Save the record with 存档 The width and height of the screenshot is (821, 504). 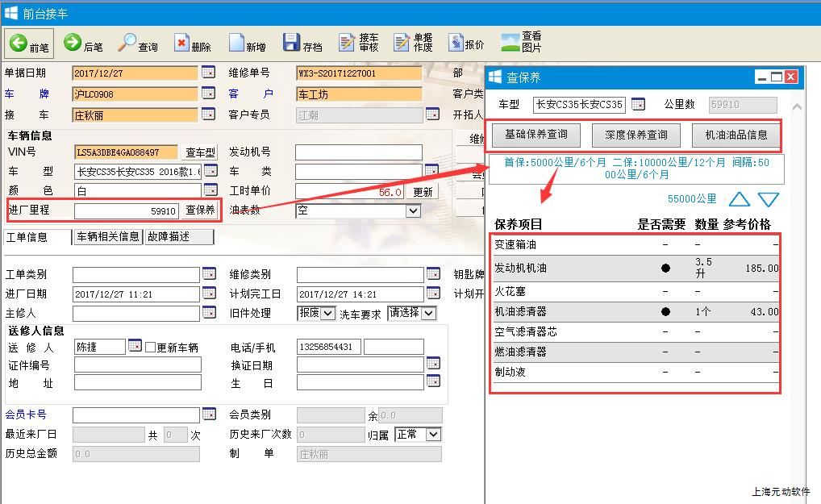click(291, 43)
